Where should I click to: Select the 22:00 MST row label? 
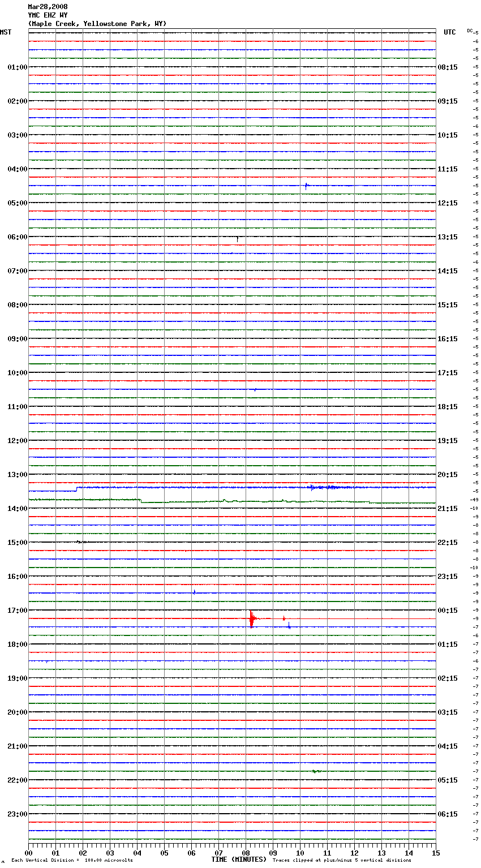tap(18, 780)
